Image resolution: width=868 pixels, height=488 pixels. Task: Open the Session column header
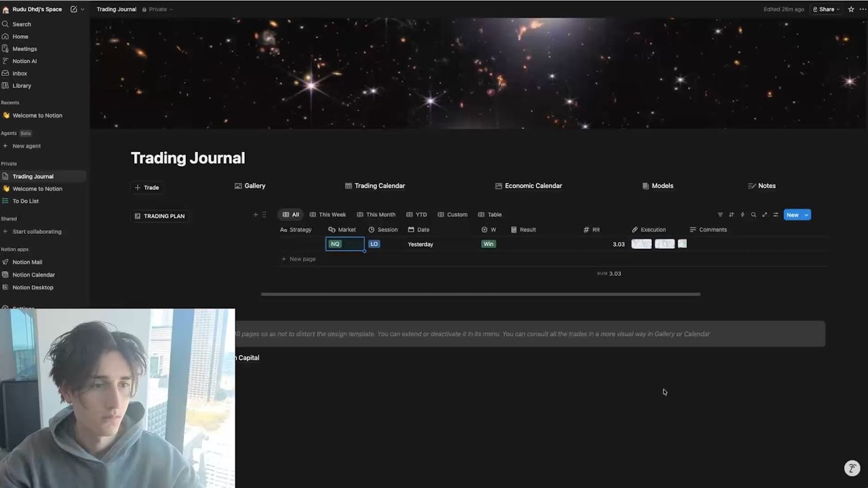click(x=383, y=230)
